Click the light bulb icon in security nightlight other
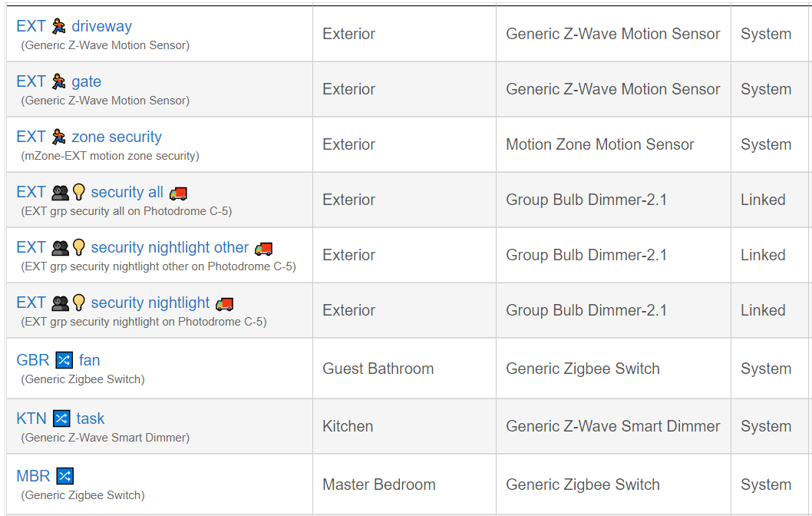The width and height of the screenshot is (812, 516). pyautogui.click(x=79, y=247)
